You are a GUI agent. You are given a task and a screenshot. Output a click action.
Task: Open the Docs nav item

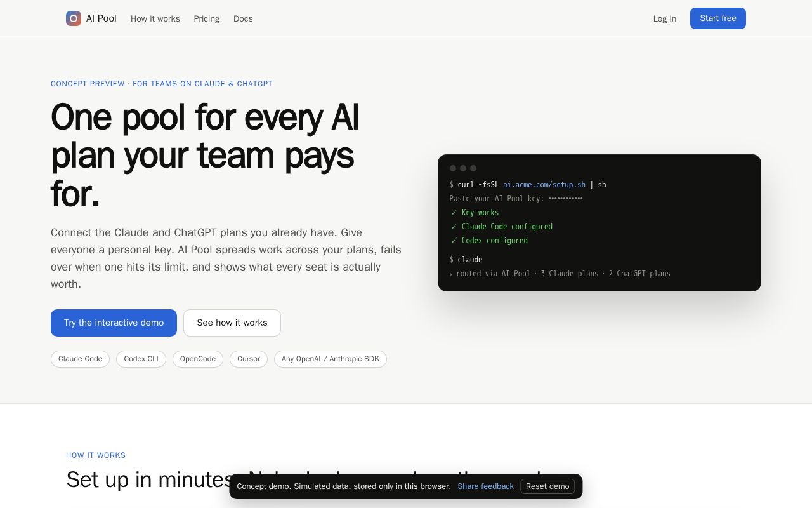[x=243, y=18]
